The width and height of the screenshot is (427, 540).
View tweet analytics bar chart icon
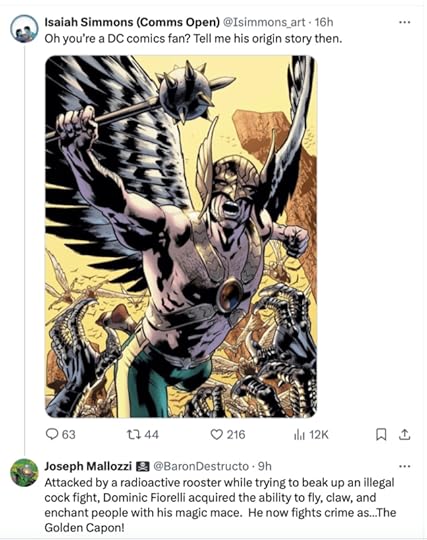tap(299, 435)
